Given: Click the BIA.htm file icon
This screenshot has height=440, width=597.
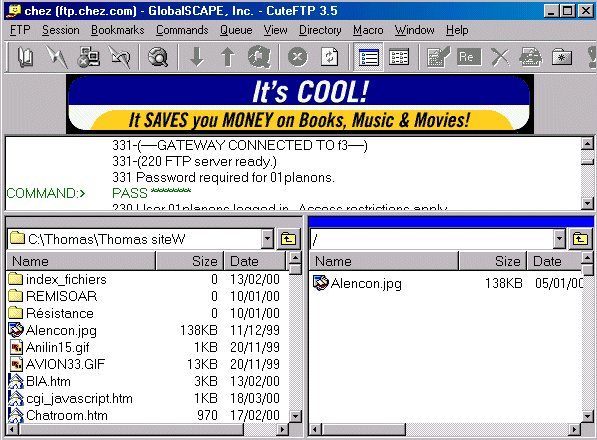Looking at the screenshot, I should pos(16,381).
